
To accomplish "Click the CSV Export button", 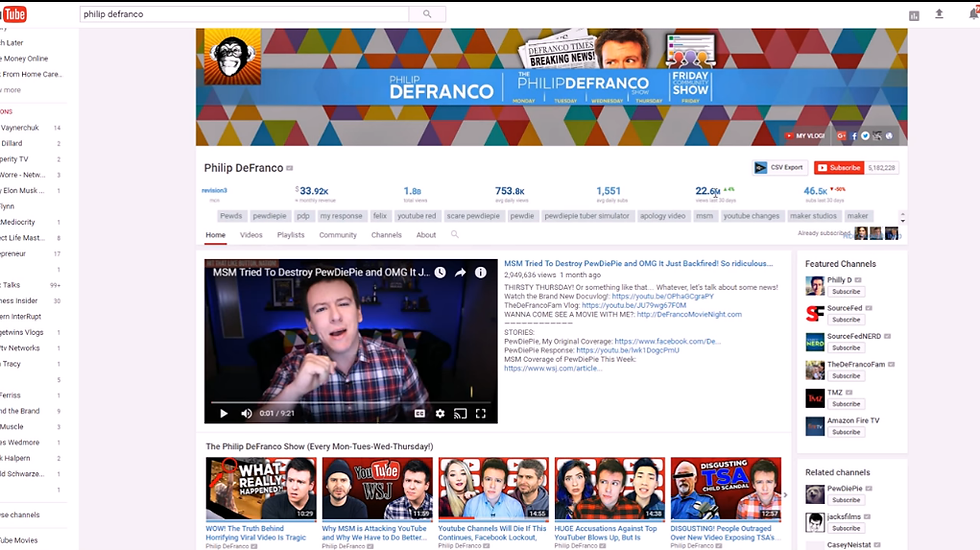I will click(779, 168).
